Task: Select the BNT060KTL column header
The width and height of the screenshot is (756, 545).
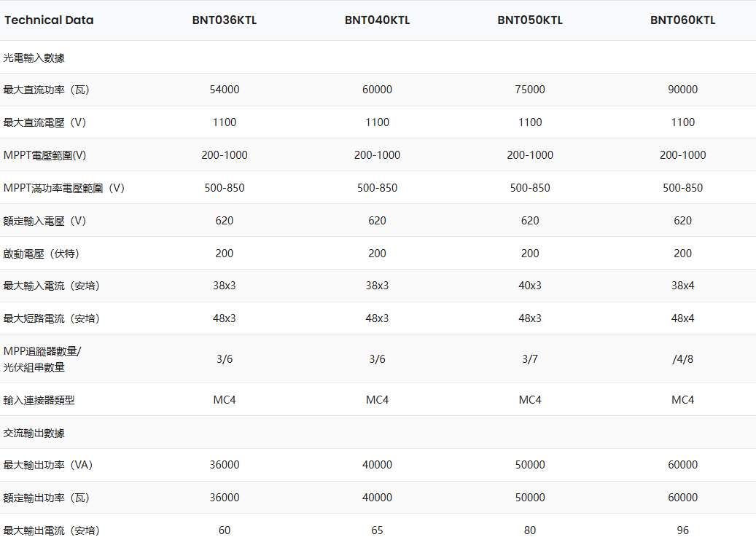Action: [x=682, y=20]
